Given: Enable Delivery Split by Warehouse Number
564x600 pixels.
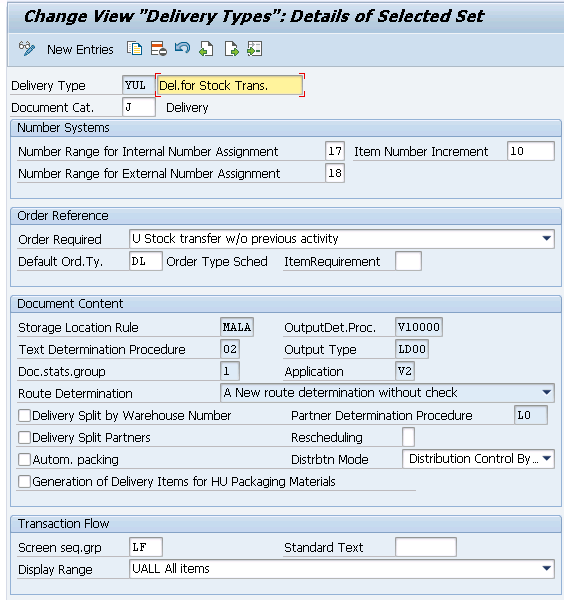Looking at the screenshot, I should pos(24,416).
